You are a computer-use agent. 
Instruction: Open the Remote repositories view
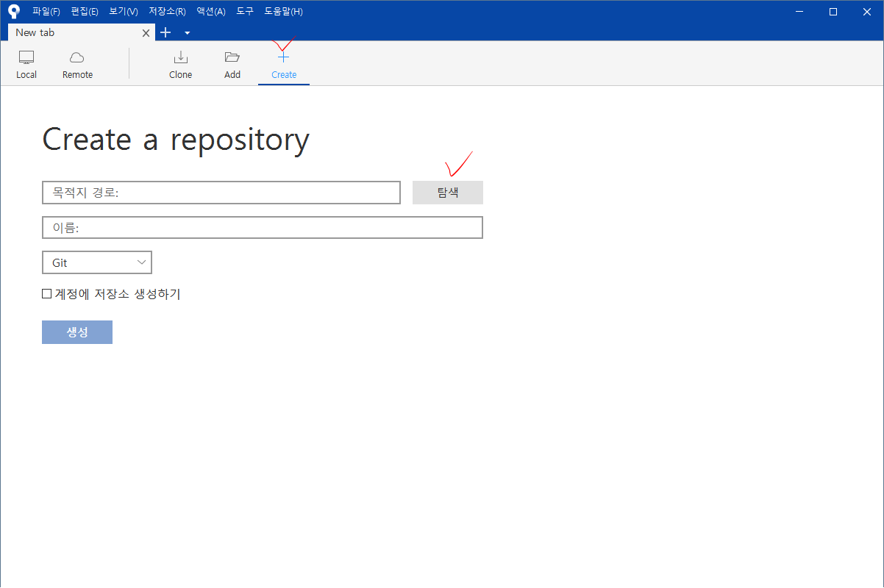click(x=77, y=65)
